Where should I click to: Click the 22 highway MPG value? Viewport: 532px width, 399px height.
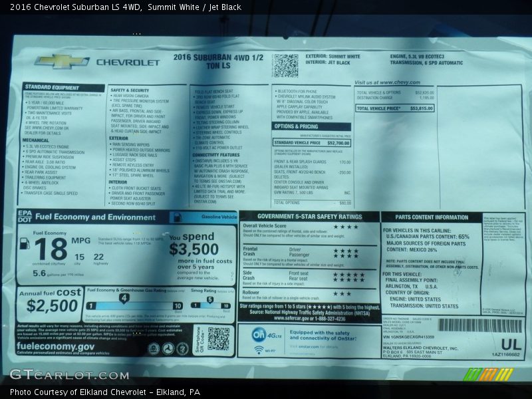point(98,257)
